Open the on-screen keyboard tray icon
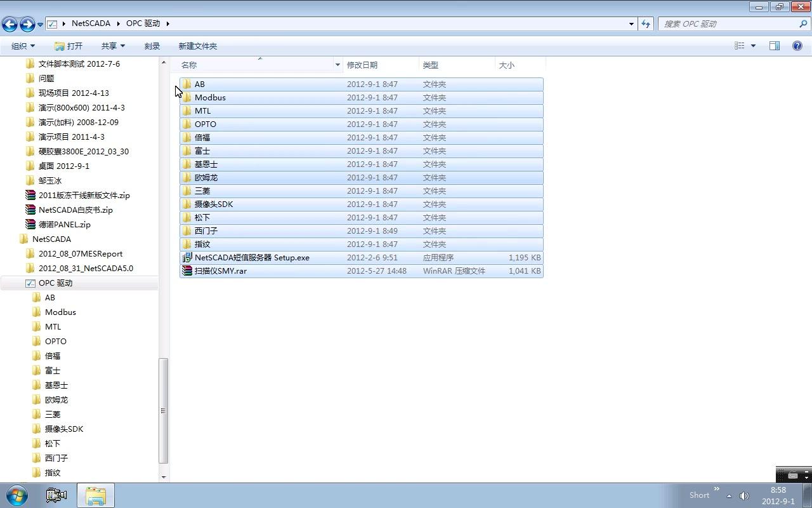The height and width of the screenshot is (508, 812). point(793,475)
